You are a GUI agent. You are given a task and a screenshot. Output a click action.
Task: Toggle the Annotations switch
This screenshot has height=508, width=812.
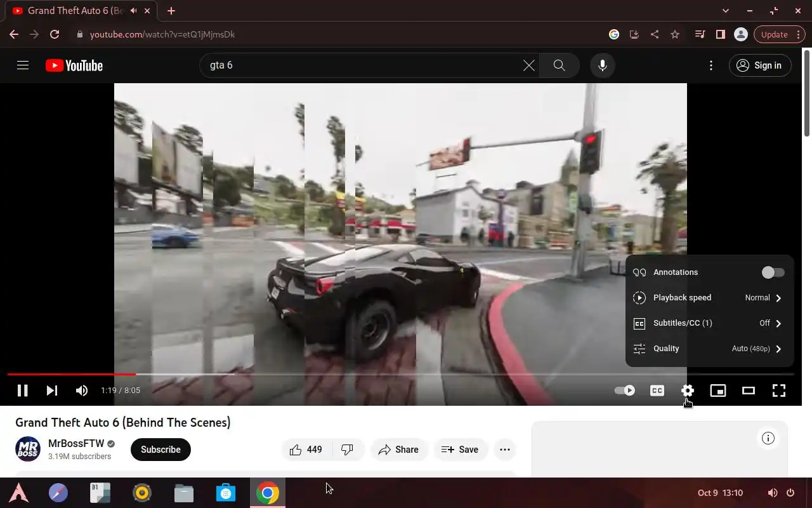tap(773, 272)
